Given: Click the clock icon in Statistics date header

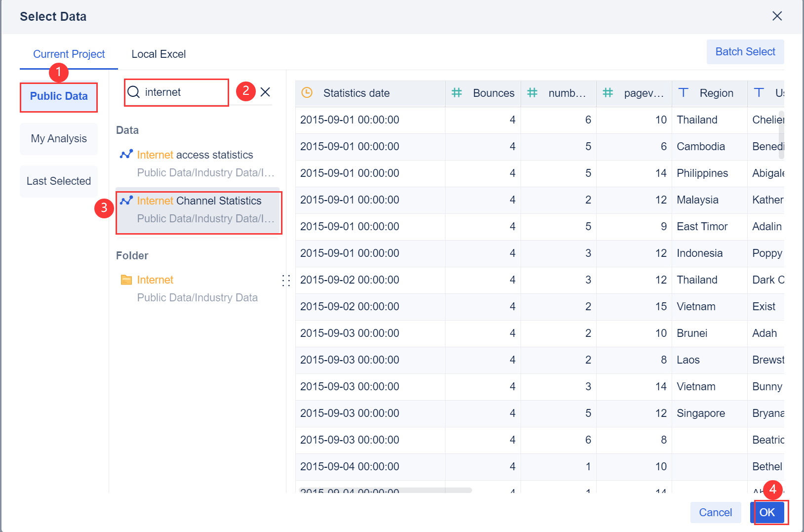Looking at the screenshot, I should pyautogui.click(x=307, y=93).
